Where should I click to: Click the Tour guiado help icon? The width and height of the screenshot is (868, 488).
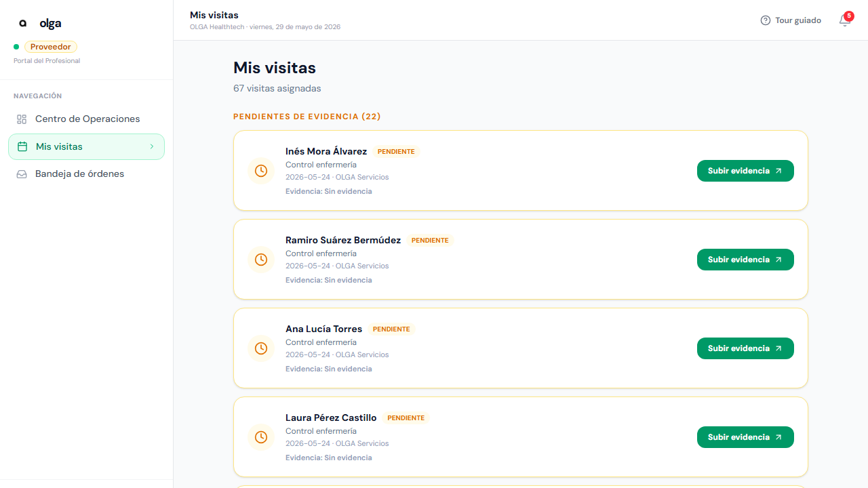[766, 20]
